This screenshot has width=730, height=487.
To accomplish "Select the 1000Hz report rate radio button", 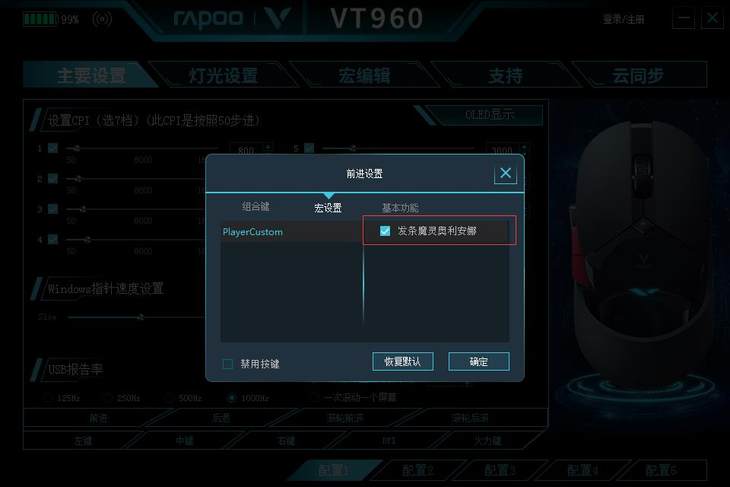I will (231, 398).
